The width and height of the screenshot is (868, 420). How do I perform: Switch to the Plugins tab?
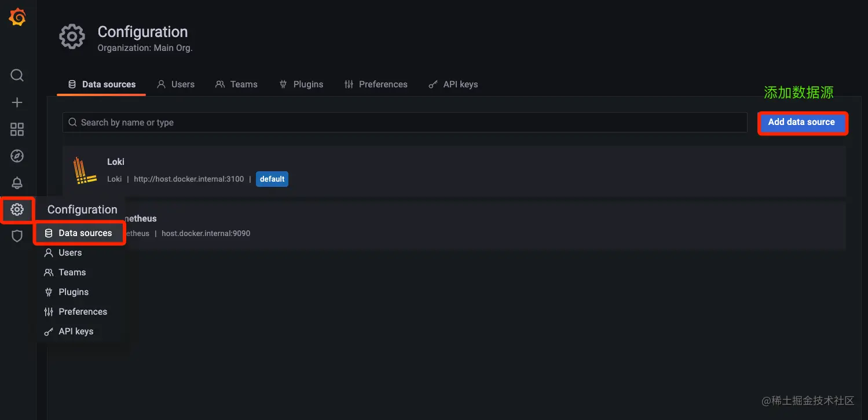[x=301, y=84]
